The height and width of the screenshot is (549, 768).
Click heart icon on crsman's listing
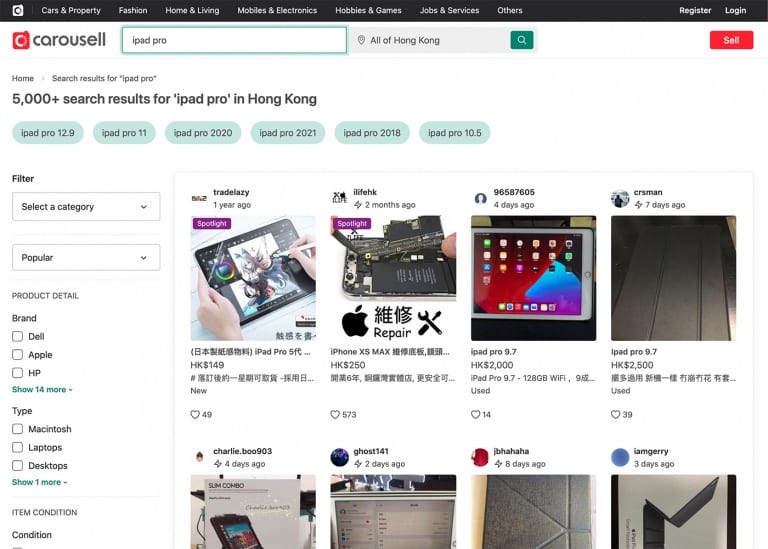coord(616,414)
